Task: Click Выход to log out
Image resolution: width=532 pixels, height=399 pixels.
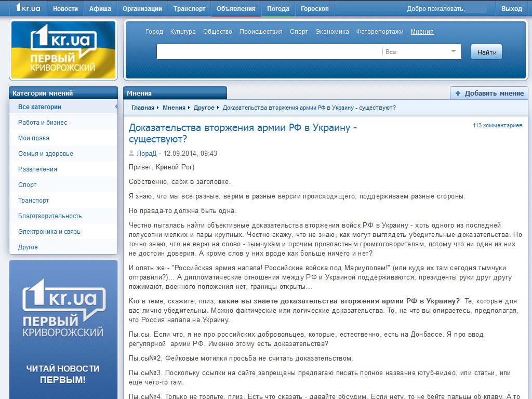Action: [x=512, y=8]
